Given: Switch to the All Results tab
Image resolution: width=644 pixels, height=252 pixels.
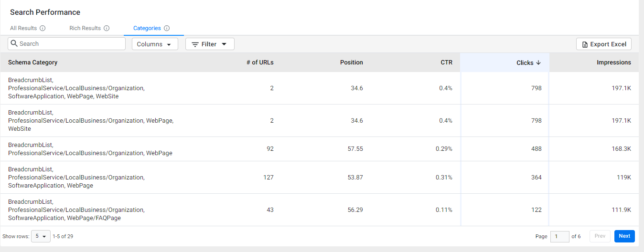Looking at the screenshot, I should (x=23, y=28).
